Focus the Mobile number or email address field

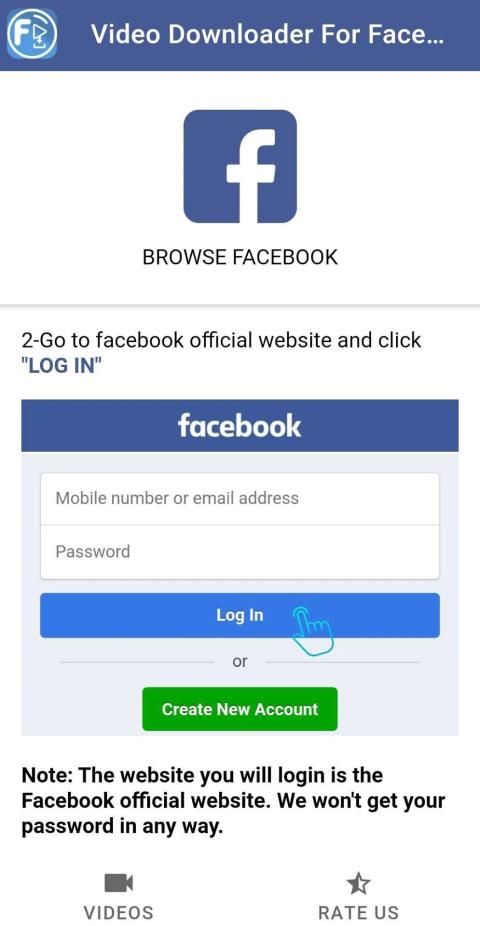coord(240,498)
